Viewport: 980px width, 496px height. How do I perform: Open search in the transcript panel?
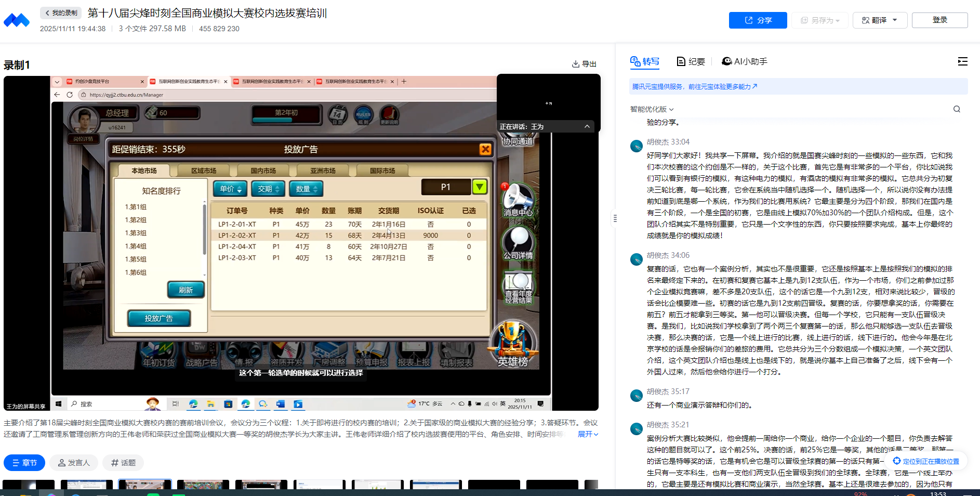pos(957,109)
